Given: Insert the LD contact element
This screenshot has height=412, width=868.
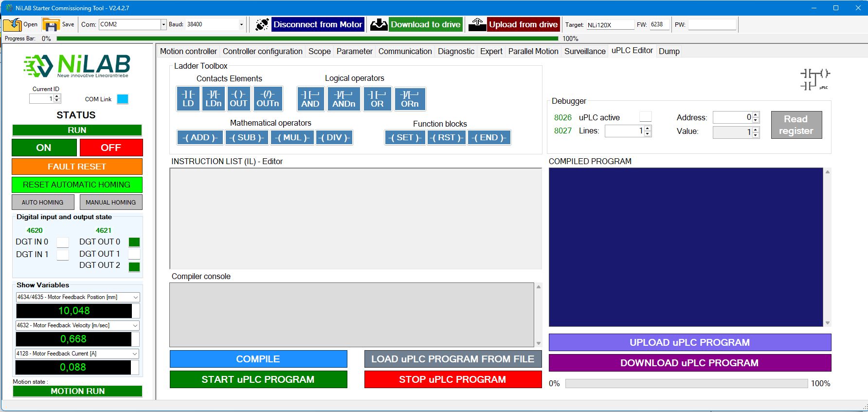Looking at the screenshot, I should (x=188, y=99).
